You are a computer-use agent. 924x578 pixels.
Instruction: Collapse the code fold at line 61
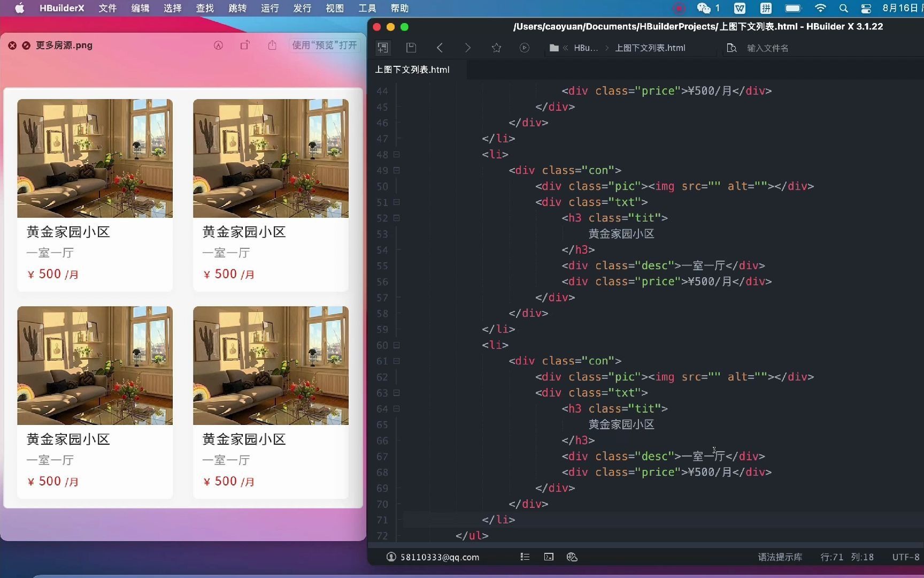[x=397, y=361]
